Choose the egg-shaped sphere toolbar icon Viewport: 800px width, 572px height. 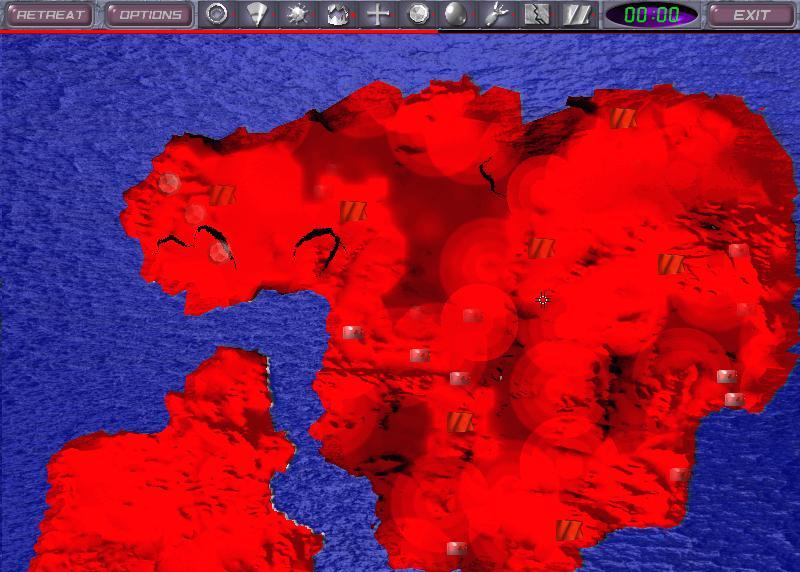pyautogui.click(x=455, y=15)
